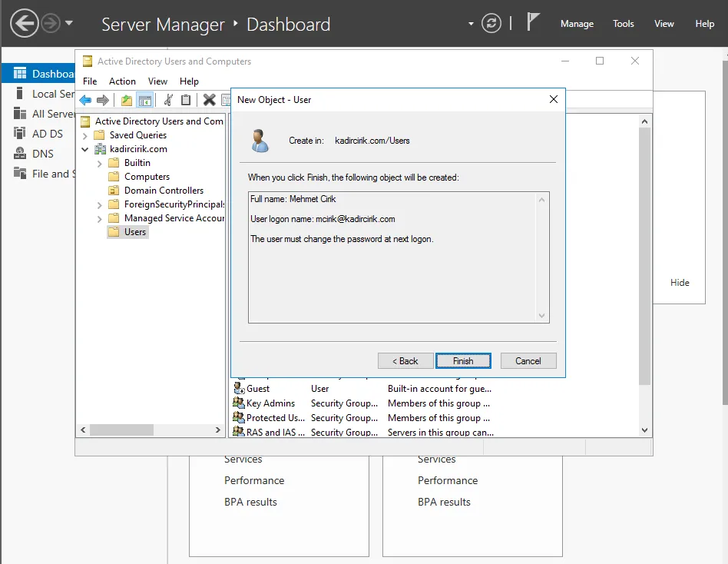The height and width of the screenshot is (564, 728).
Task: Open the File menu in ADUC
Action: tap(90, 81)
